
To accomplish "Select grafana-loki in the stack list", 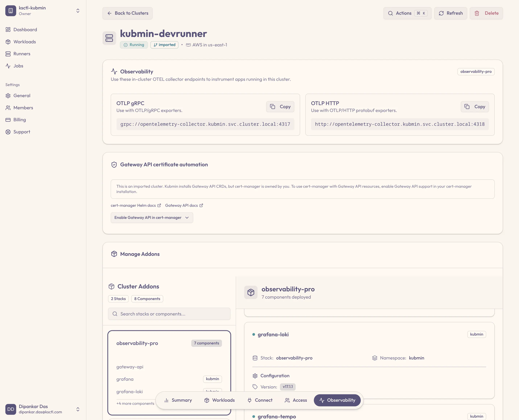I will [129, 391].
